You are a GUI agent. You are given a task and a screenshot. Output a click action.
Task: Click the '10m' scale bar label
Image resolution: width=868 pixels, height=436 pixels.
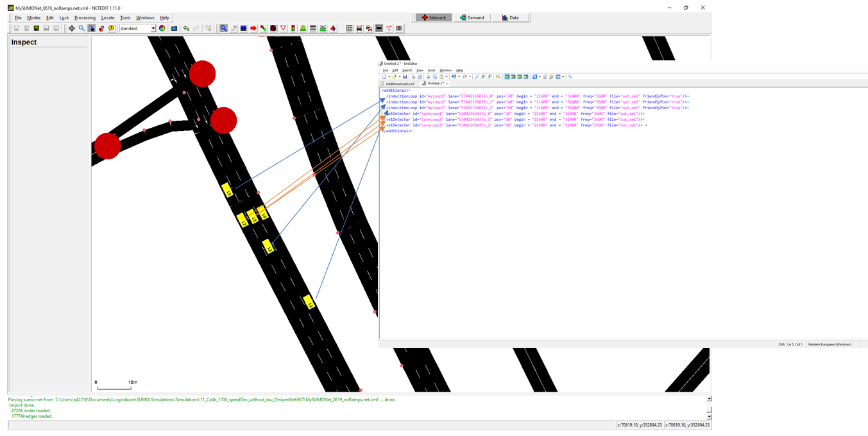point(133,382)
